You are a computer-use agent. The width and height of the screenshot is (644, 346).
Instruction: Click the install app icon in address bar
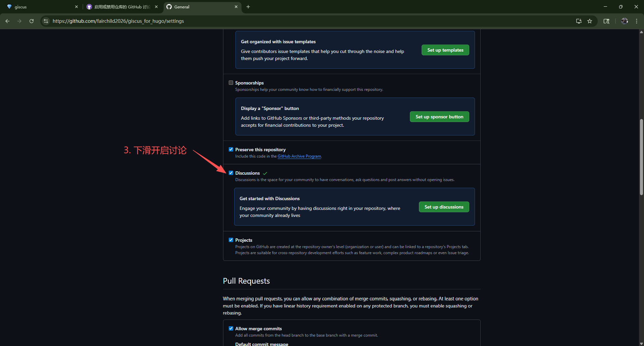tap(579, 21)
